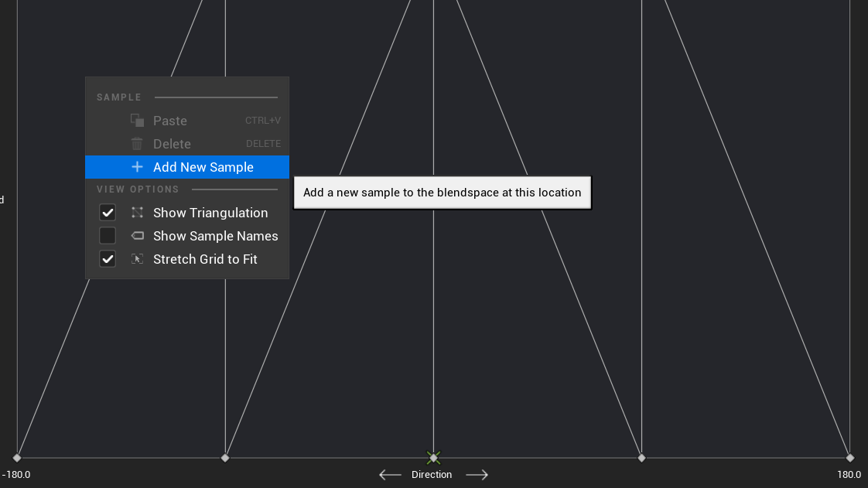Uncheck the Show Triangulation checkbox
Image resolution: width=868 pixels, height=488 pixels.
pos(108,213)
